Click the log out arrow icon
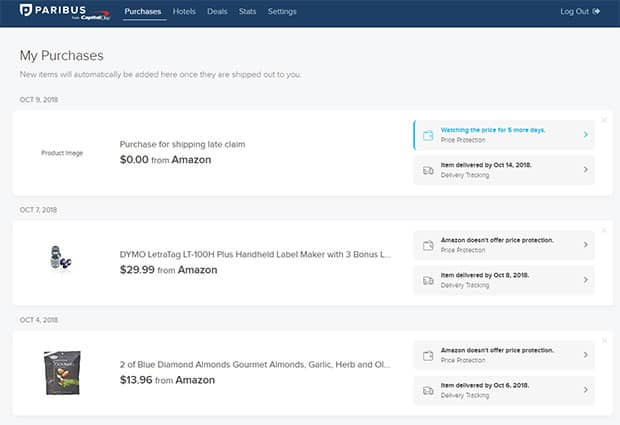 (596, 11)
